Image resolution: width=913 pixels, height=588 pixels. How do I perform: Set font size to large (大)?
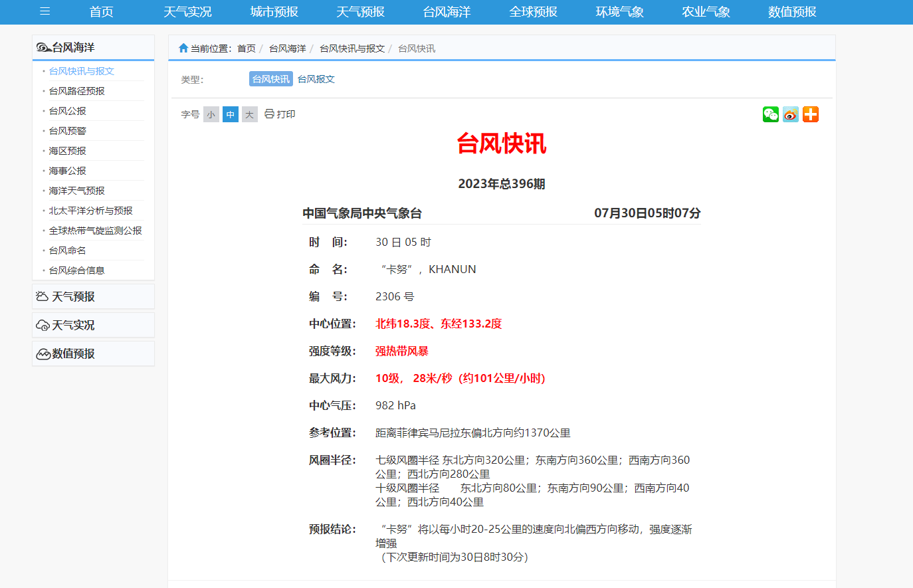249,114
